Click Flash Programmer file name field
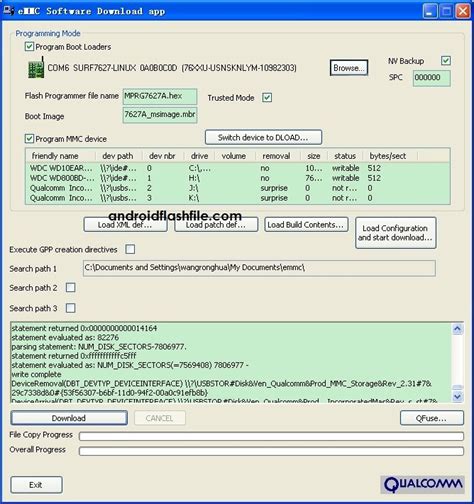 160,96
